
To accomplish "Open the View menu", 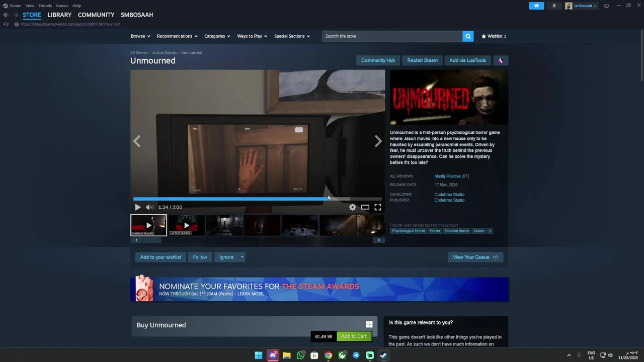I will (30, 6).
